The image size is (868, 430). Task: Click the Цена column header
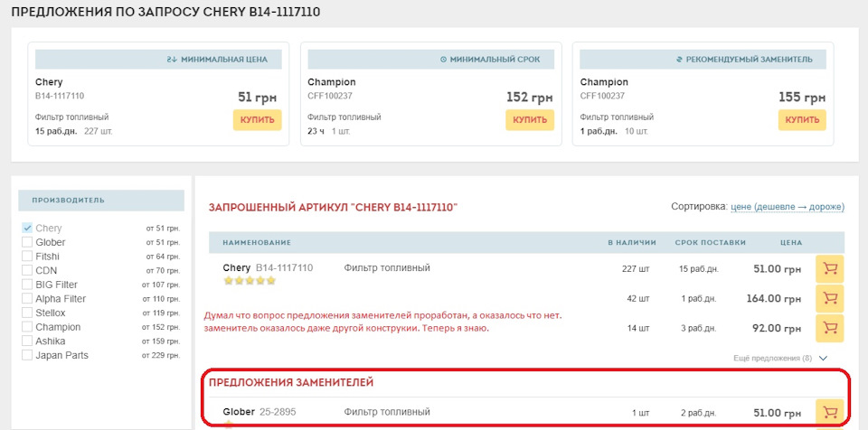[x=790, y=243]
